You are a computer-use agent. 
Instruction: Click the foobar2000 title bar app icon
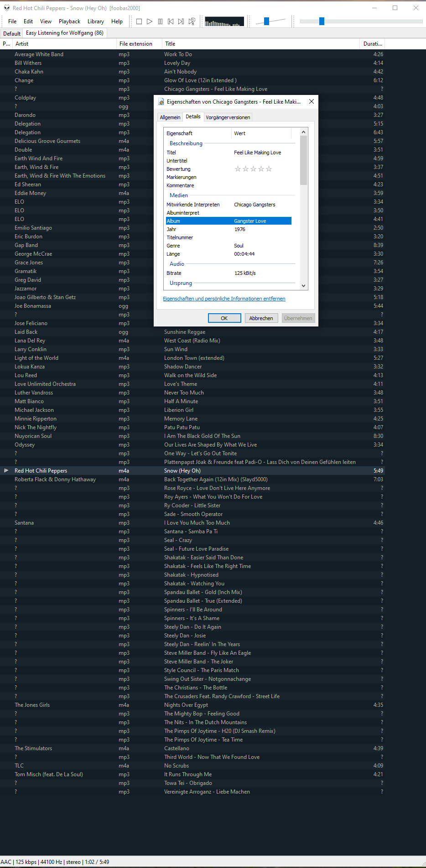[x=6, y=8]
